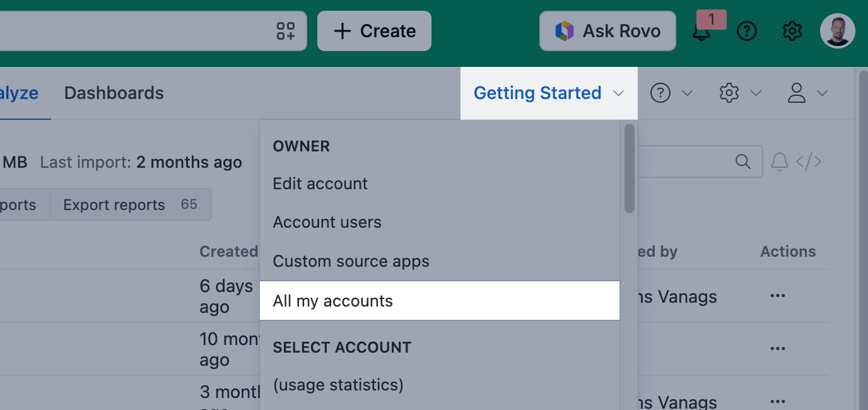Click the plus icon in Create button
Image resolution: width=868 pixels, height=410 pixels.
click(342, 31)
